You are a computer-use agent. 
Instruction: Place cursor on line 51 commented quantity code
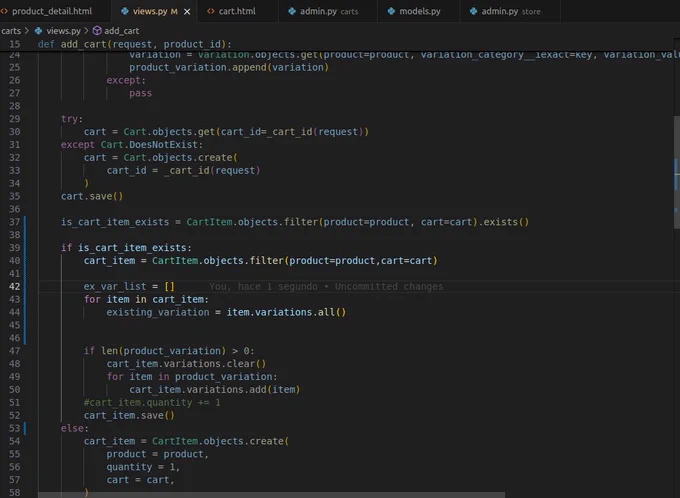(x=152, y=403)
